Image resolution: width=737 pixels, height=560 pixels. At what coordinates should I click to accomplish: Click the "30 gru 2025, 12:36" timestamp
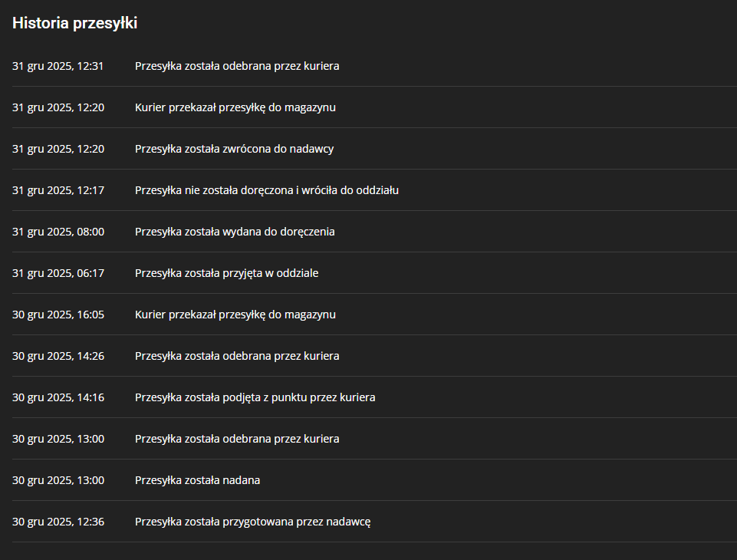[x=58, y=522]
